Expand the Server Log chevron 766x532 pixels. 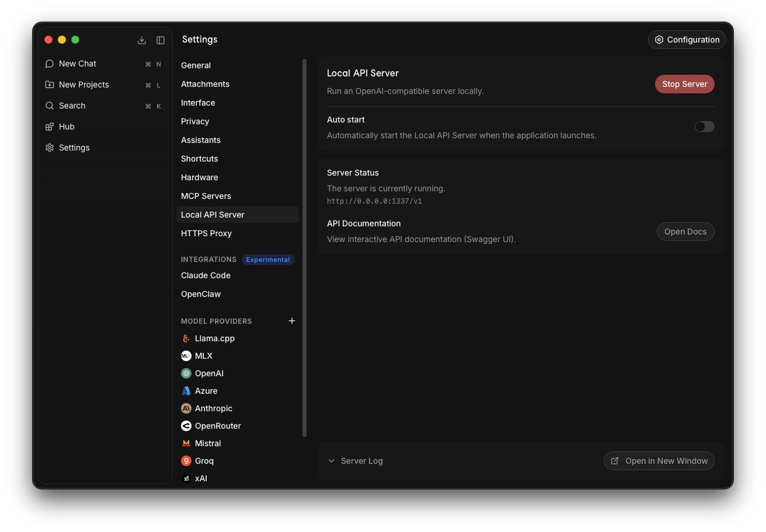[x=332, y=461]
